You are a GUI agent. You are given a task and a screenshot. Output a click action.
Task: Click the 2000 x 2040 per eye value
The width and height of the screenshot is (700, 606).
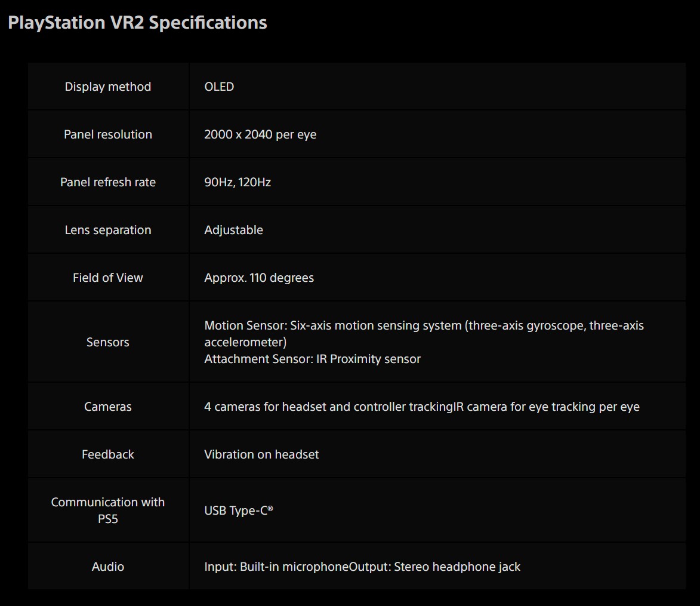(x=260, y=134)
